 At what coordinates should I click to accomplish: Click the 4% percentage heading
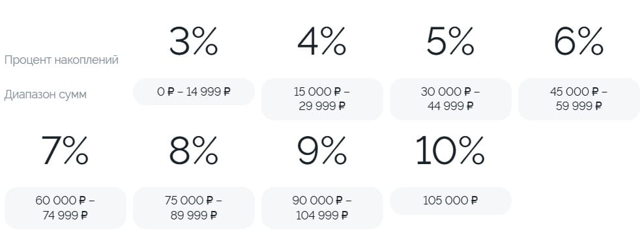point(321,42)
